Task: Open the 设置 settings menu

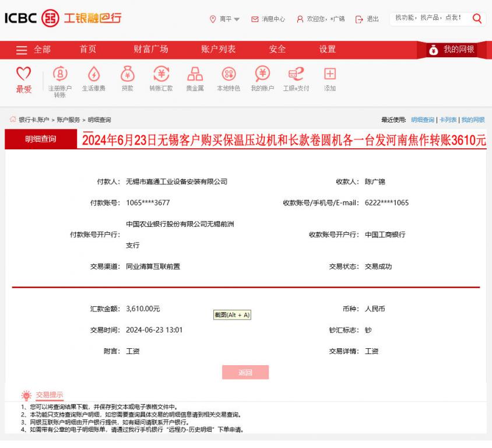Action: [326, 50]
